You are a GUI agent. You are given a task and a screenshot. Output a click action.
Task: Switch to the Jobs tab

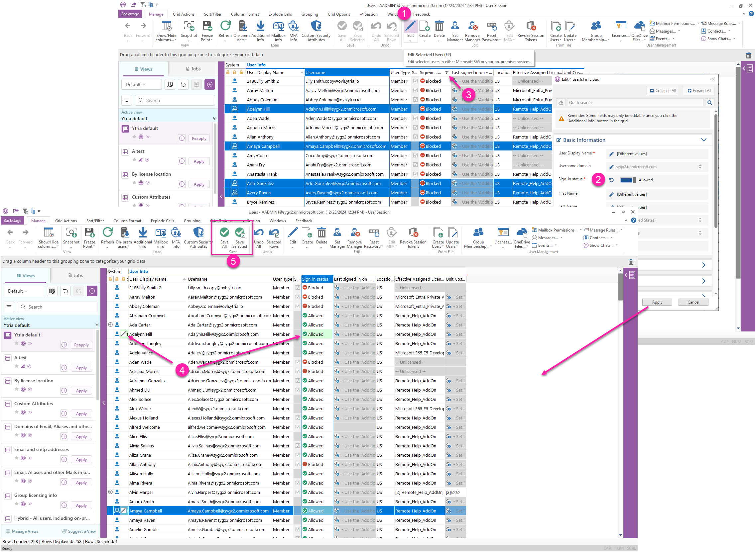195,69
